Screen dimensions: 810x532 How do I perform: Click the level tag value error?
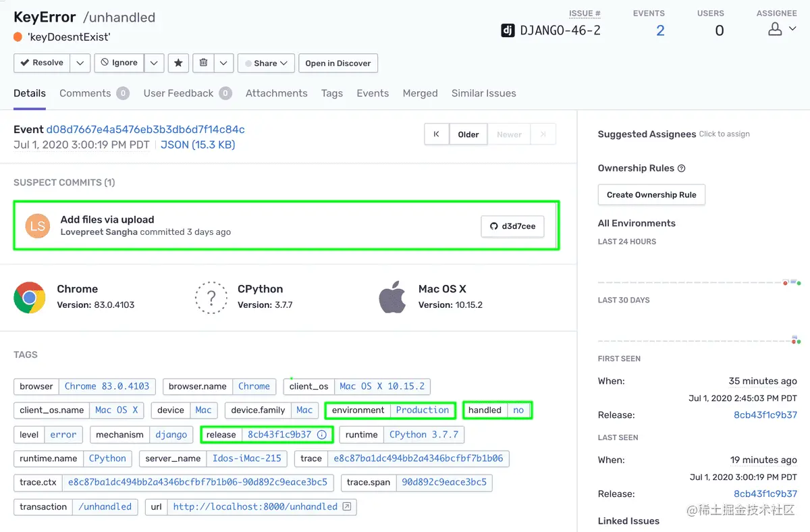tap(63, 435)
